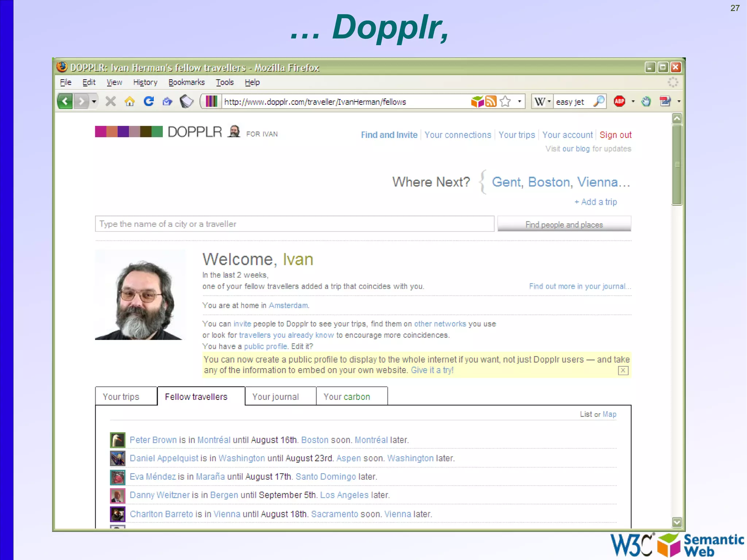This screenshot has width=747, height=560.
Task: Open the Amsterdam home city link
Action: pos(288,305)
